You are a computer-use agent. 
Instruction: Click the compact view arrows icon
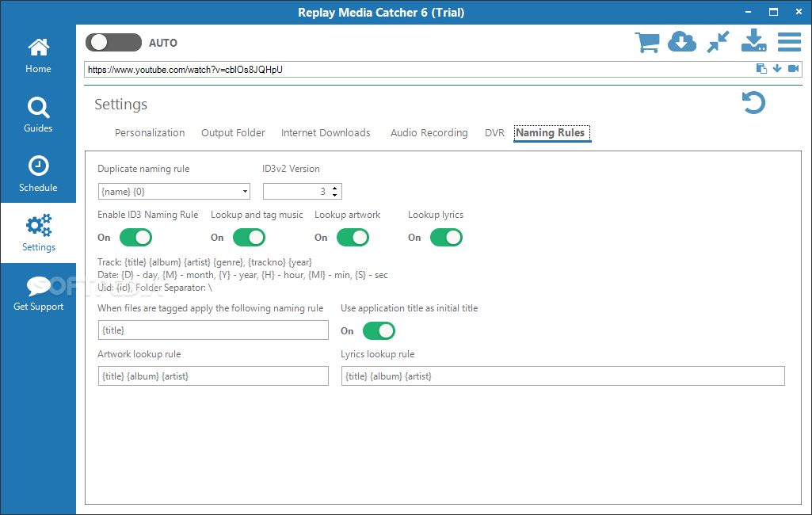click(x=719, y=42)
